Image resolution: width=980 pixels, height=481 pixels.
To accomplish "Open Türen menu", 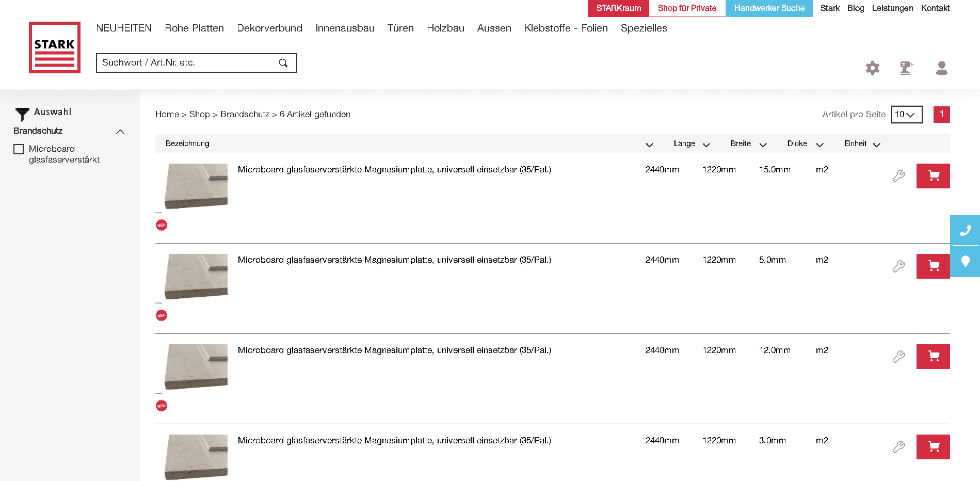I will [x=401, y=28].
